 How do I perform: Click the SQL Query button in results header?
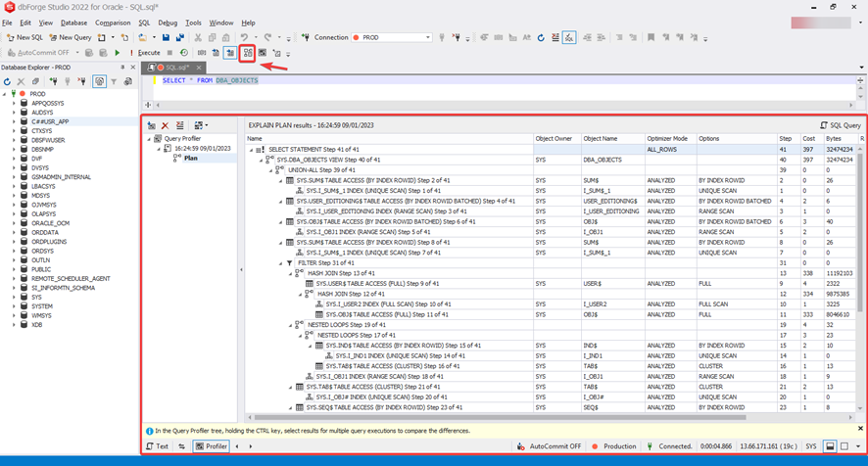pos(840,125)
